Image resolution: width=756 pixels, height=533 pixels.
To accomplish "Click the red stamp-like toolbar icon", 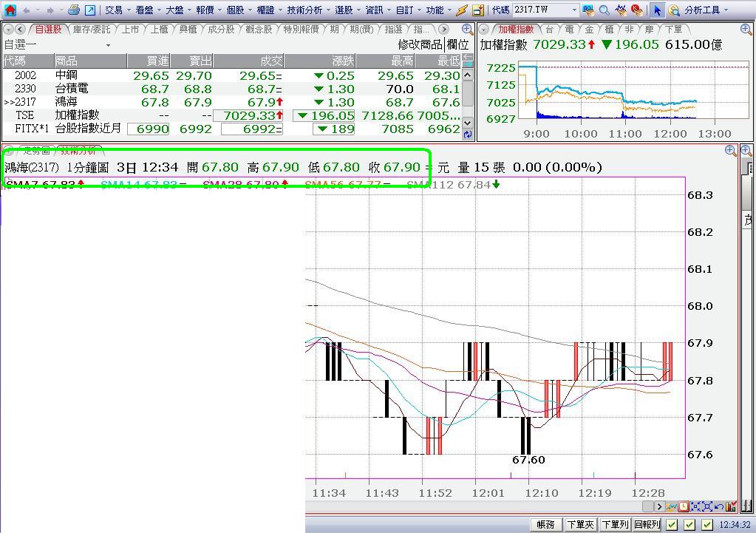I will (x=637, y=10).
